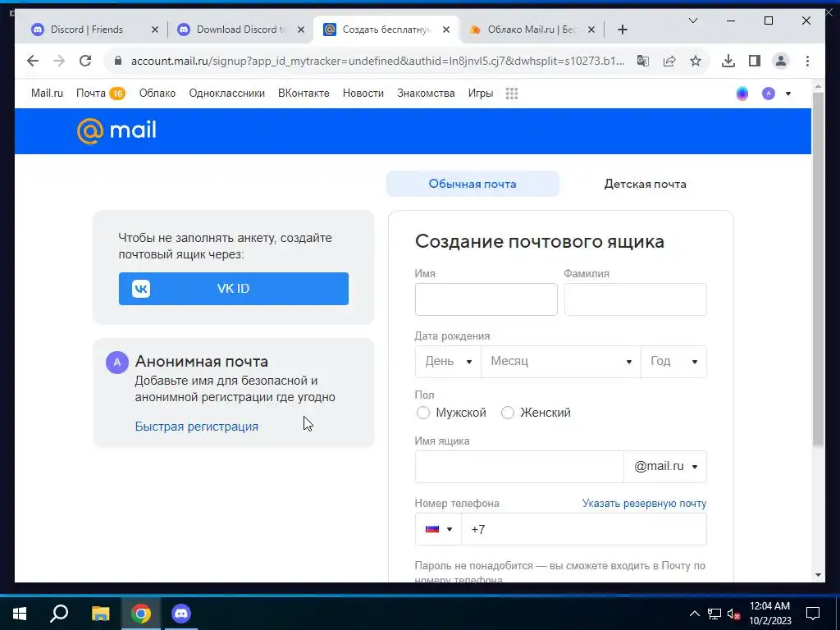Toggle the Chrome side panel icon
Image resolution: width=840 pixels, height=630 pixels.
click(x=755, y=61)
